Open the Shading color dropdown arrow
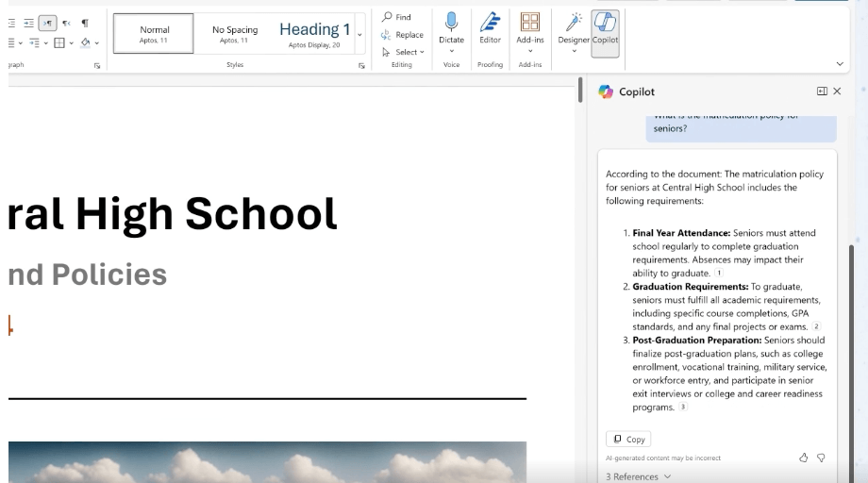Viewport: 868px width, 483px height. pyautogui.click(x=96, y=42)
